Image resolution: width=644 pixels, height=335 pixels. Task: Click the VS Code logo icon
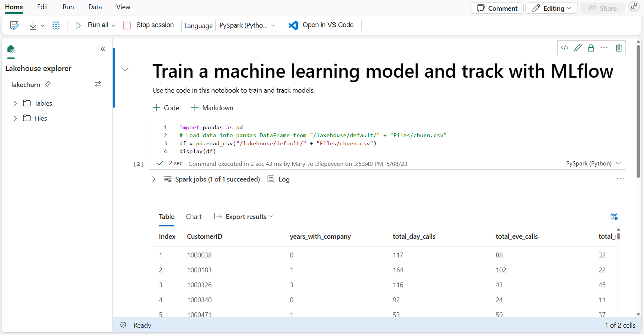click(x=293, y=25)
